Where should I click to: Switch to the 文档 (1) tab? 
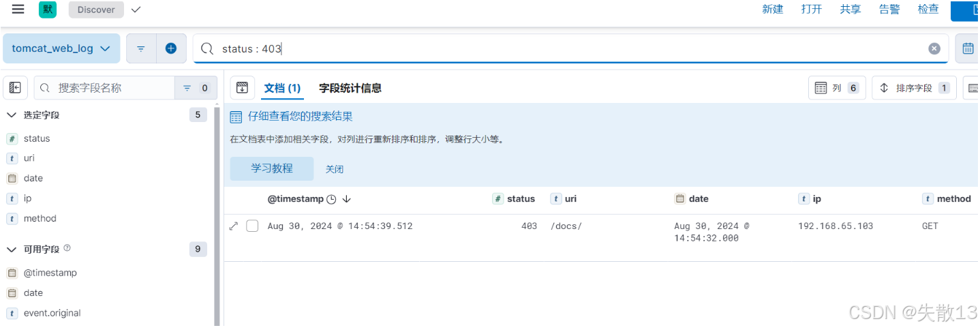click(x=282, y=88)
